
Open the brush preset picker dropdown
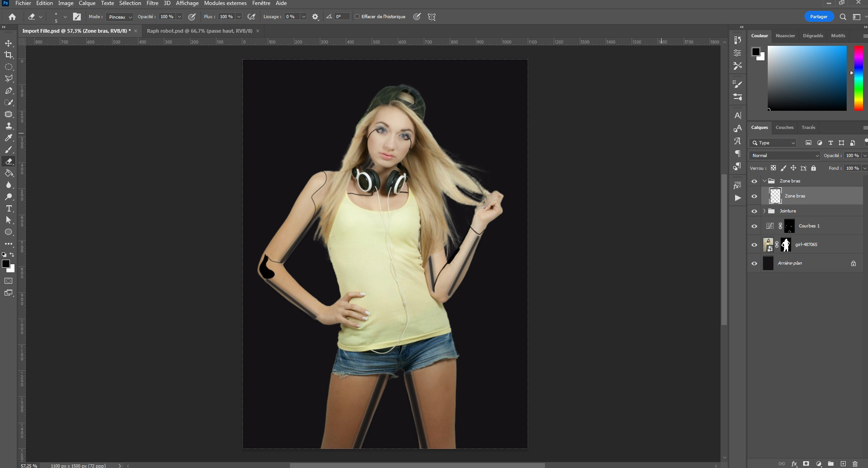pyautogui.click(x=65, y=17)
